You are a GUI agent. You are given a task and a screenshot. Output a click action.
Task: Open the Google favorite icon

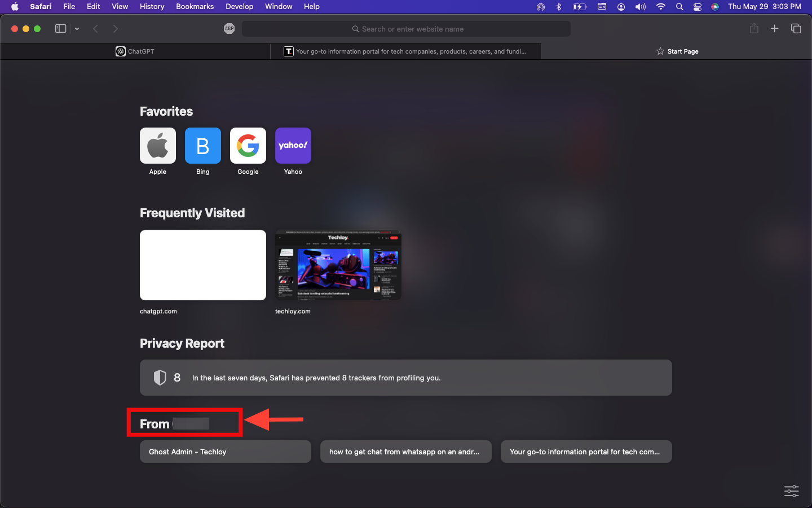point(248,146)
